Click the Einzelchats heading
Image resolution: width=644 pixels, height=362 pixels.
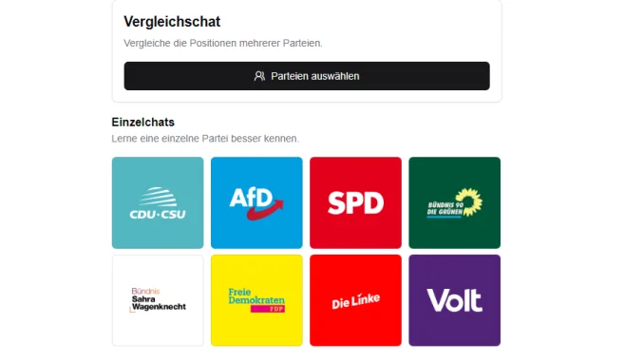point(142,122)
